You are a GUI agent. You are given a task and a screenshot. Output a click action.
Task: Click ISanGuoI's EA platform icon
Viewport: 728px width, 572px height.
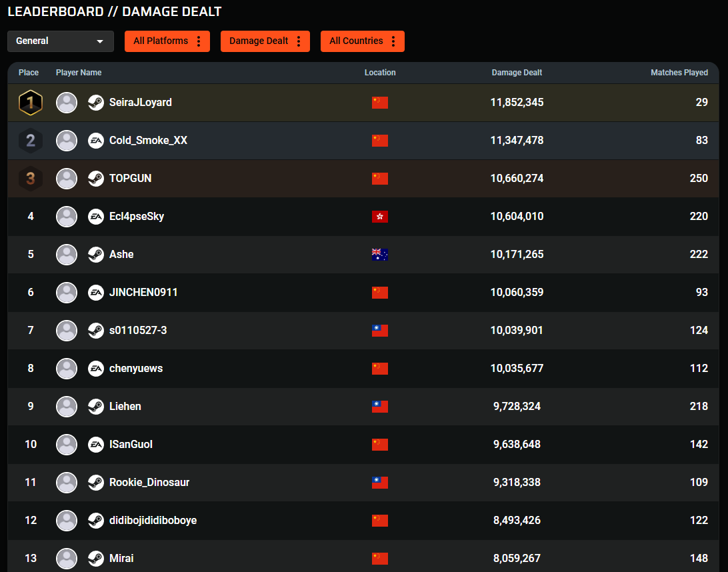tap(95, 445)
